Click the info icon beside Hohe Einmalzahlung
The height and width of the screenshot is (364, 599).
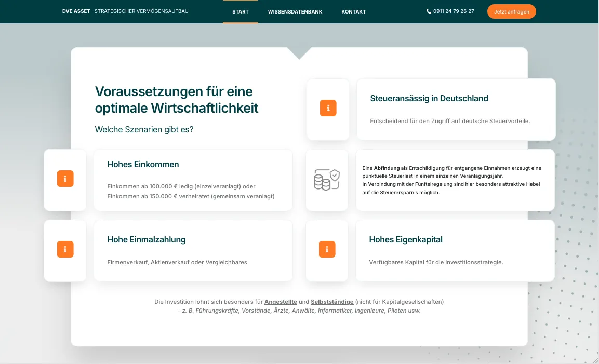65,249
